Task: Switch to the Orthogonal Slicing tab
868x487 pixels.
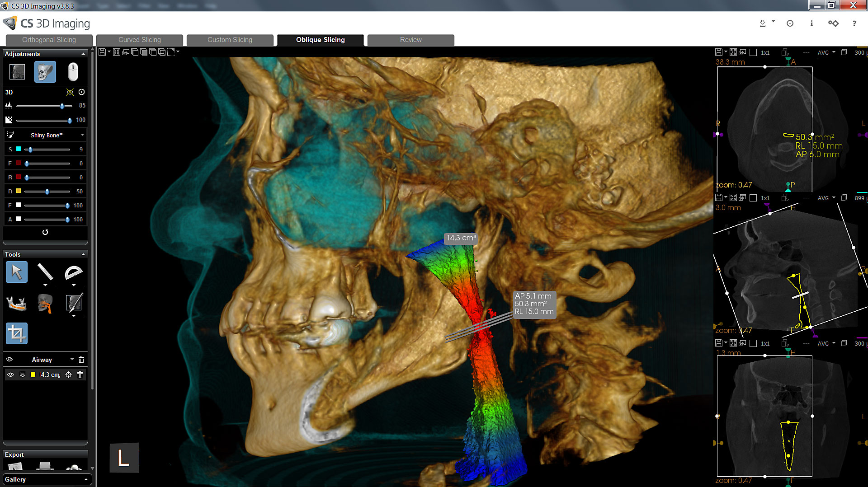Action: point(49,40)
